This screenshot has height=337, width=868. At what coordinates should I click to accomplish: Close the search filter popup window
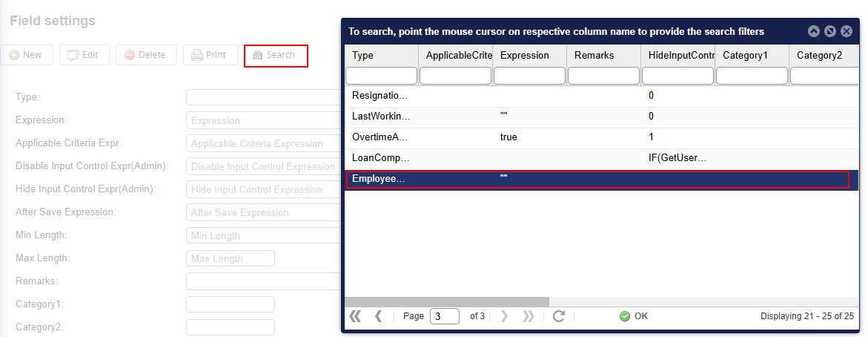(x=847, y=31)
